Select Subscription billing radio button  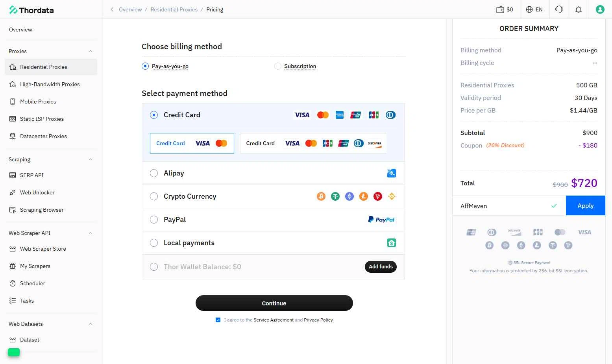(278, 66)
